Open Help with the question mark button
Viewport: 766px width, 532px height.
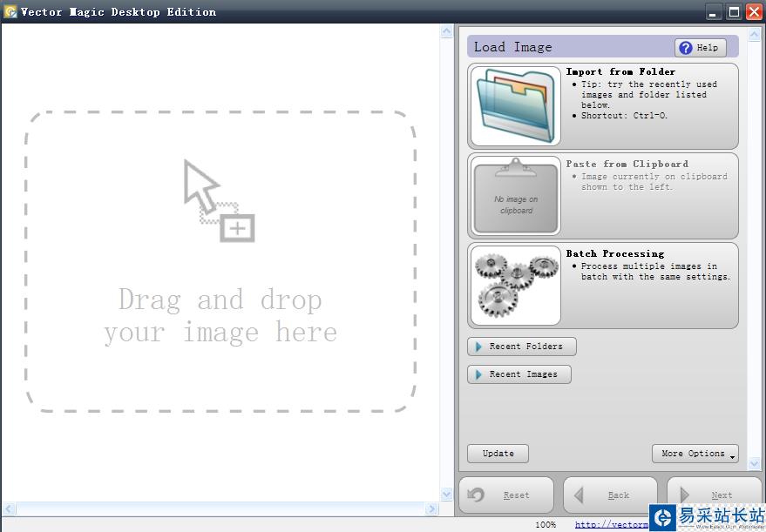700,47
